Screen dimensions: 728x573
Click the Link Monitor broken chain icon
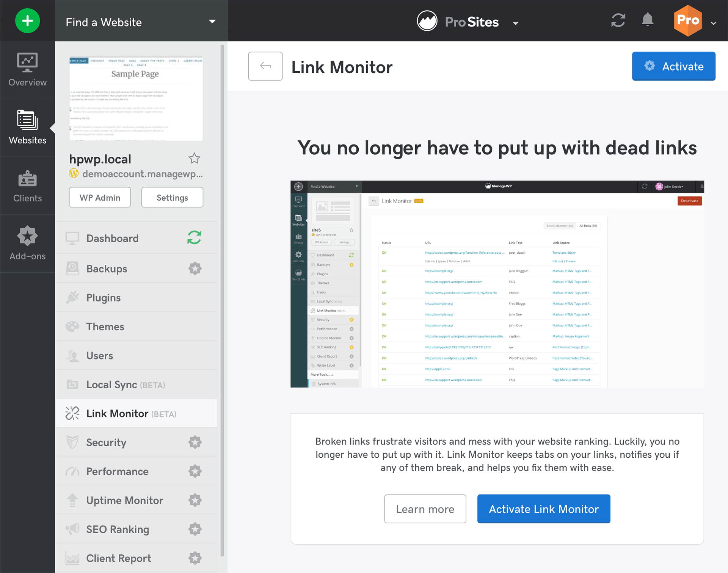[72, 413]
